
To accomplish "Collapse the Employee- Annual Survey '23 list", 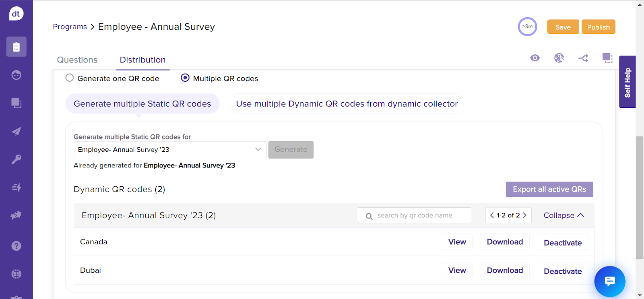I will 563,215.
